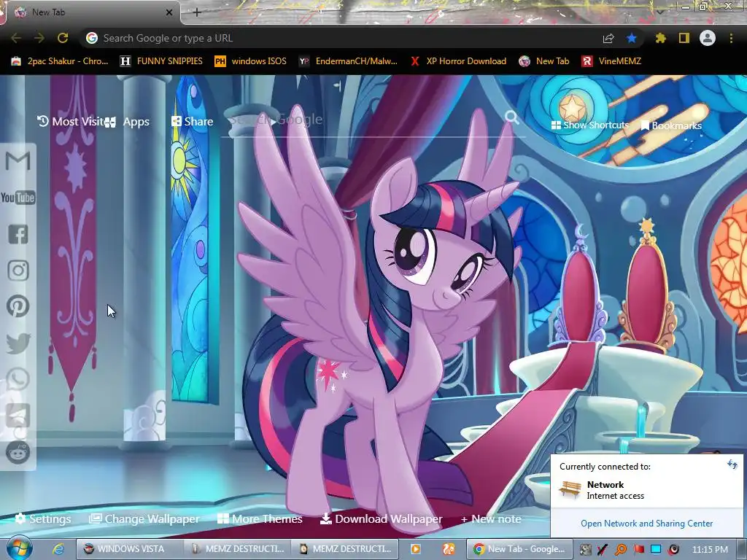Add a new note
This screenshot has width=747, height=560.
(x=491, y=519)
